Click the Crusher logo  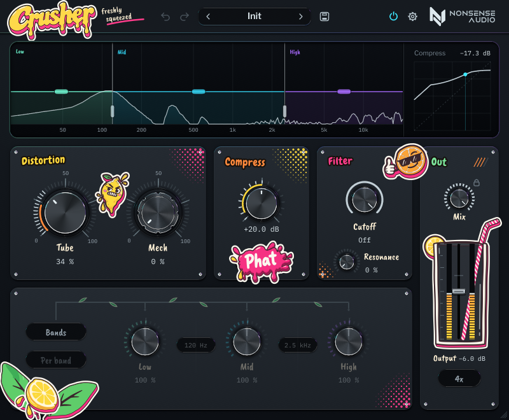(x=52, y=20)
